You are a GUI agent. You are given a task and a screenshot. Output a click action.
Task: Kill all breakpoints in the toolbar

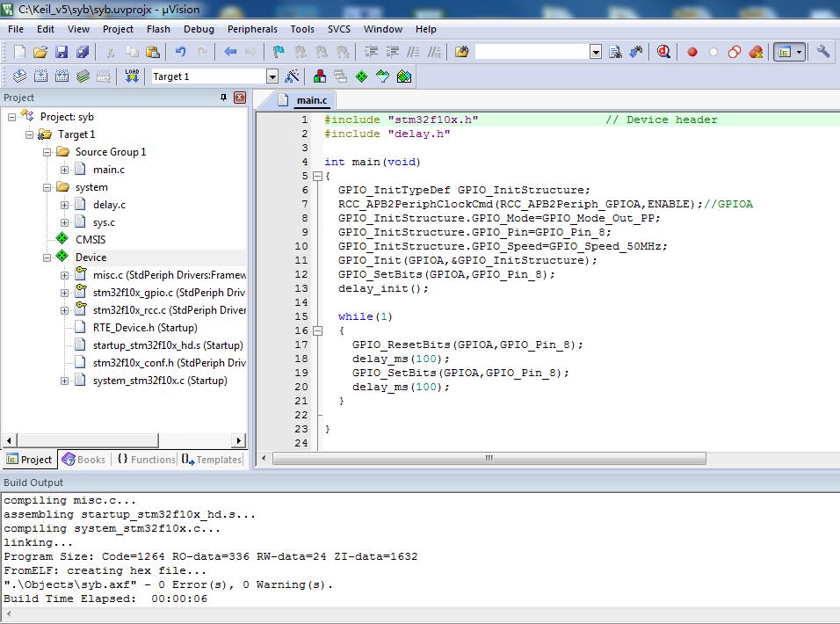pos(756,52)
